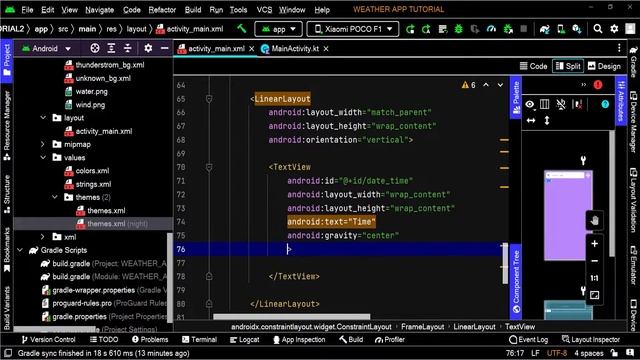The width and height of the screenshot is (640, 360).
Task: Click the Debug app bug icon
Action: click(x=459, y=29)
